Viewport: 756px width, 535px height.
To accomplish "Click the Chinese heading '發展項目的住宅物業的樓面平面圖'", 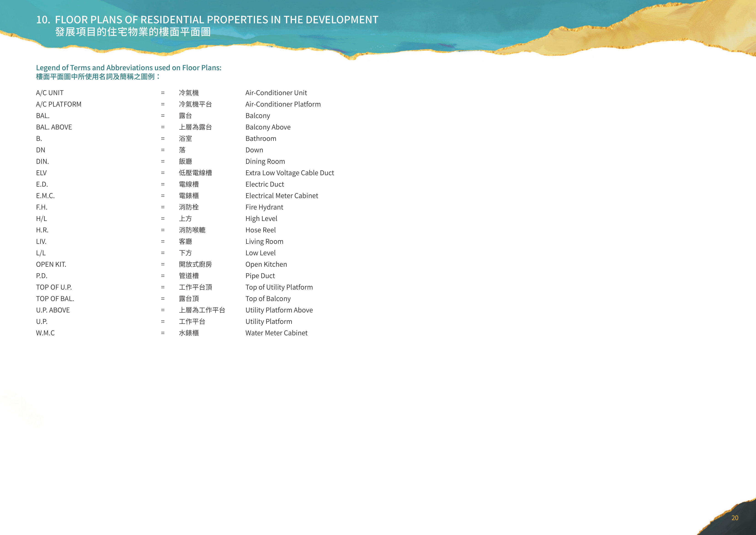I will click(x=133, y=32).
